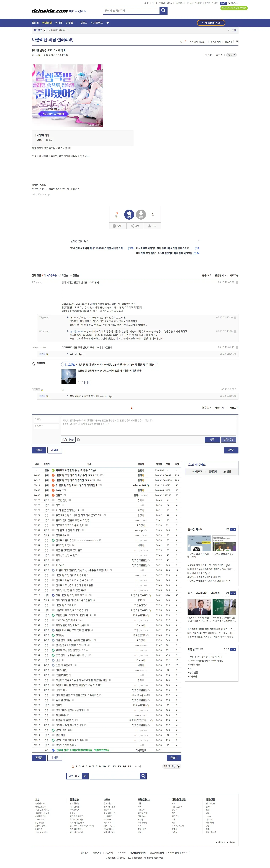Open post '나폴리탄 괴담 갤러리 이용 수칙 (25.1.28)'
270x868 pixels.
78,475
